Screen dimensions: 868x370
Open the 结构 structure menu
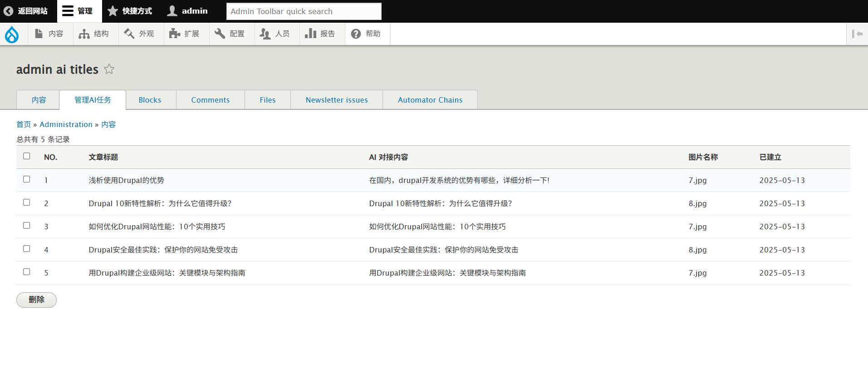coord(96,34)
